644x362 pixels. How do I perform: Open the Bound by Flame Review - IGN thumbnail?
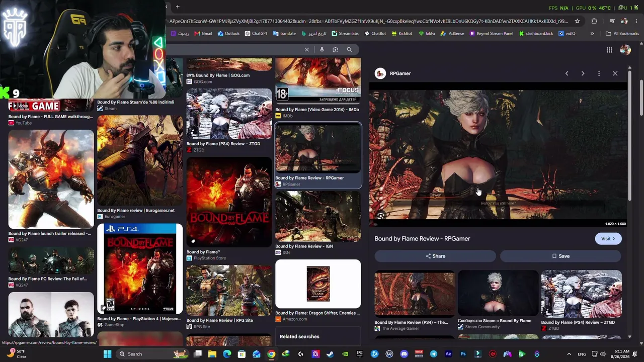(318, 216)
